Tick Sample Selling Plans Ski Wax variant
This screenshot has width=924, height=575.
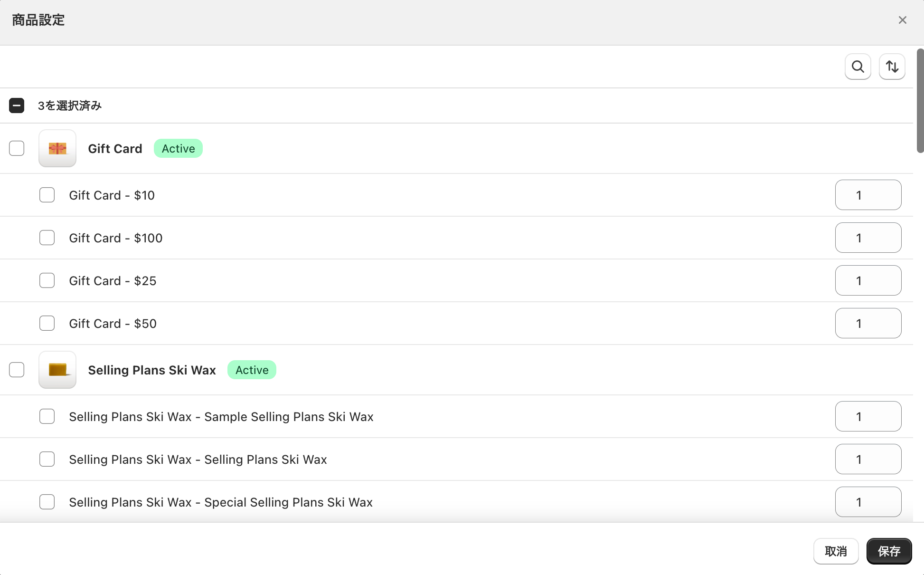47,416
